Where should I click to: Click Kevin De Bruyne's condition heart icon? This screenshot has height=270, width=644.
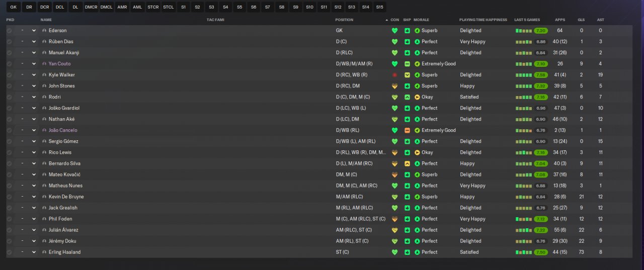coord(394,197)
